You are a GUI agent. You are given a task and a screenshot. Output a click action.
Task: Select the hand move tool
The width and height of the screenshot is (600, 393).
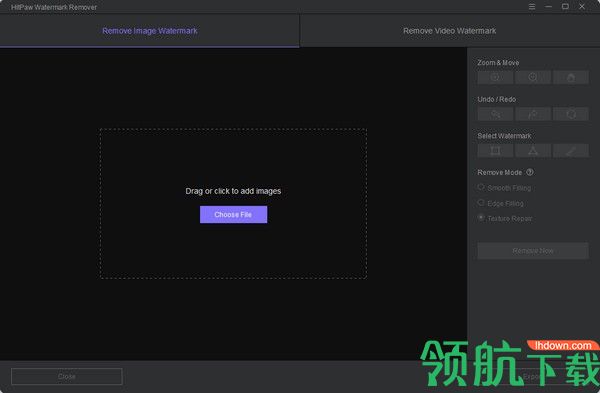pyautogui.click(x=571, y=77)
